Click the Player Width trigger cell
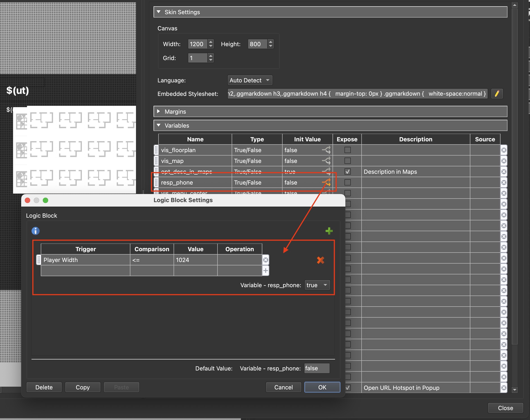This screenshot has width=530, height=420. [85, 260]
